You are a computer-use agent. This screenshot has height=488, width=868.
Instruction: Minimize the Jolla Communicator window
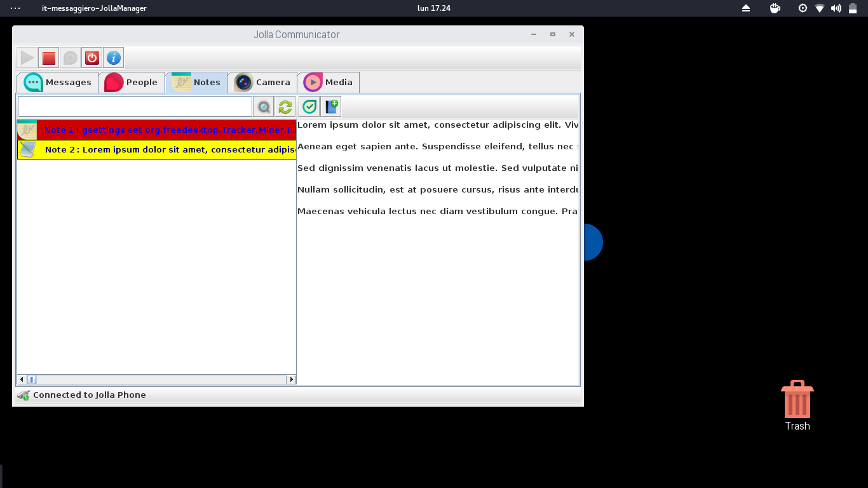[534, 34]
